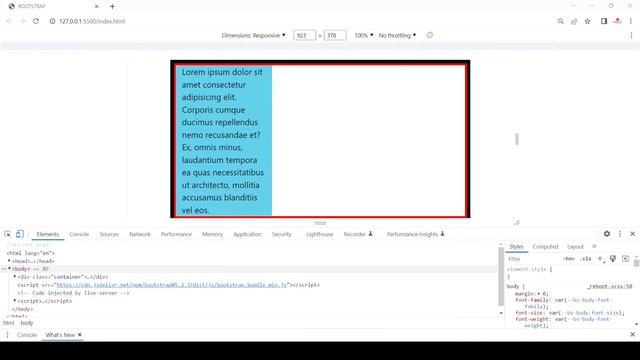Go forward in browser history

click(x=22, y=21)
